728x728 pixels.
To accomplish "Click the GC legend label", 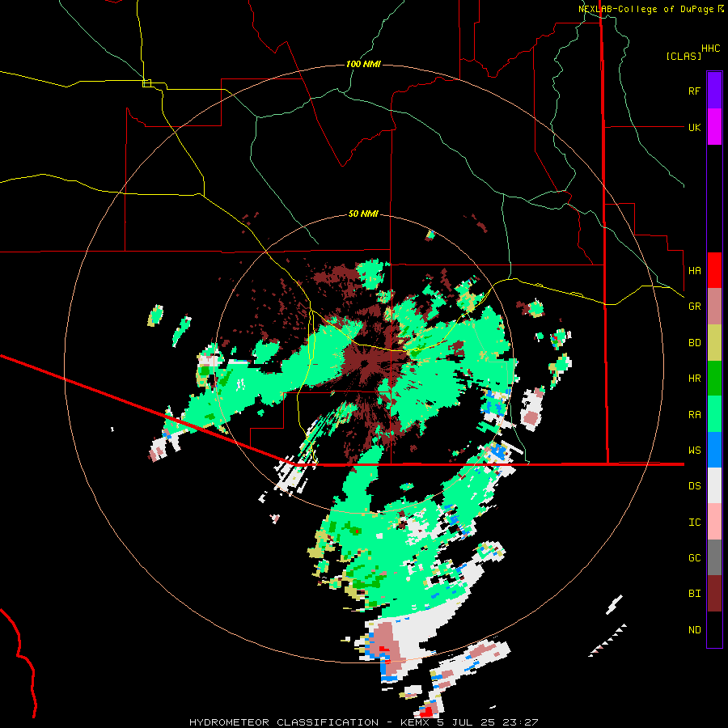I will (x=694, y=558).
